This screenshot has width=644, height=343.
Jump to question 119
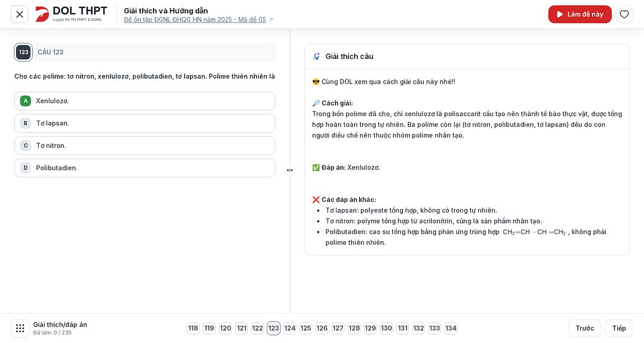pyautogui.click(x=209, y=328)
